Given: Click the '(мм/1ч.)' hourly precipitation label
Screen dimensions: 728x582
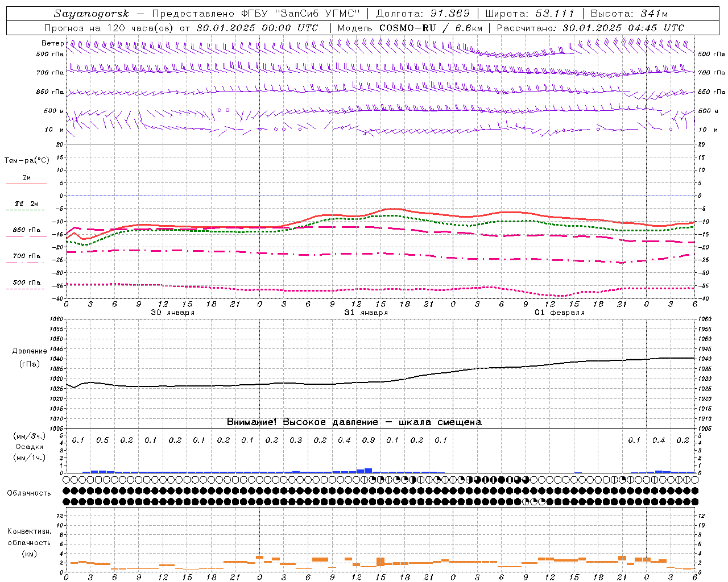Looking at the screenshot, I should pos(30,458).
